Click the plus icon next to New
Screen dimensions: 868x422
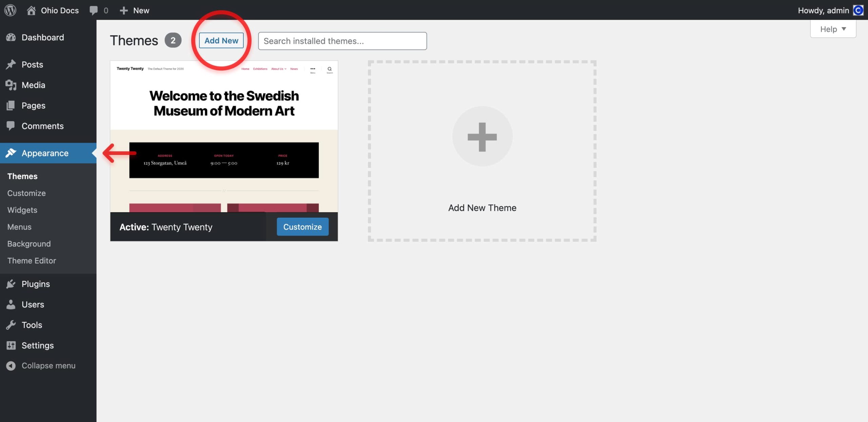pyautogui.click(x=124, y=11)
